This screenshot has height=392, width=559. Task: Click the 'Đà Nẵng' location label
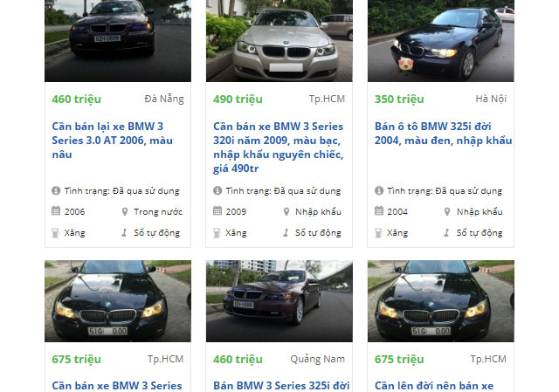[164, 99]
